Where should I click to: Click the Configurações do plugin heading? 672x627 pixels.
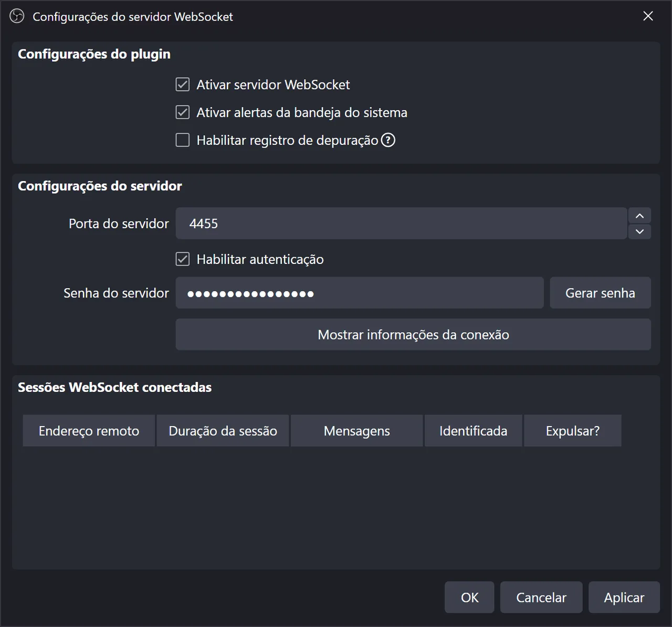coord(94,54)
